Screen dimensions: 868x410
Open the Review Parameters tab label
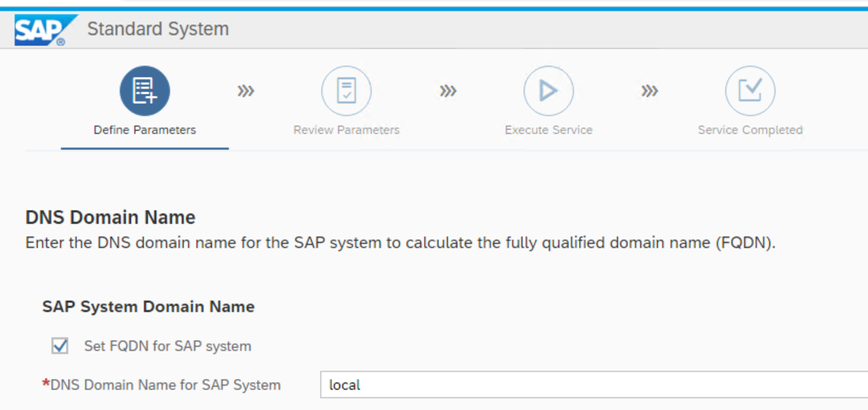pos(347,130)
